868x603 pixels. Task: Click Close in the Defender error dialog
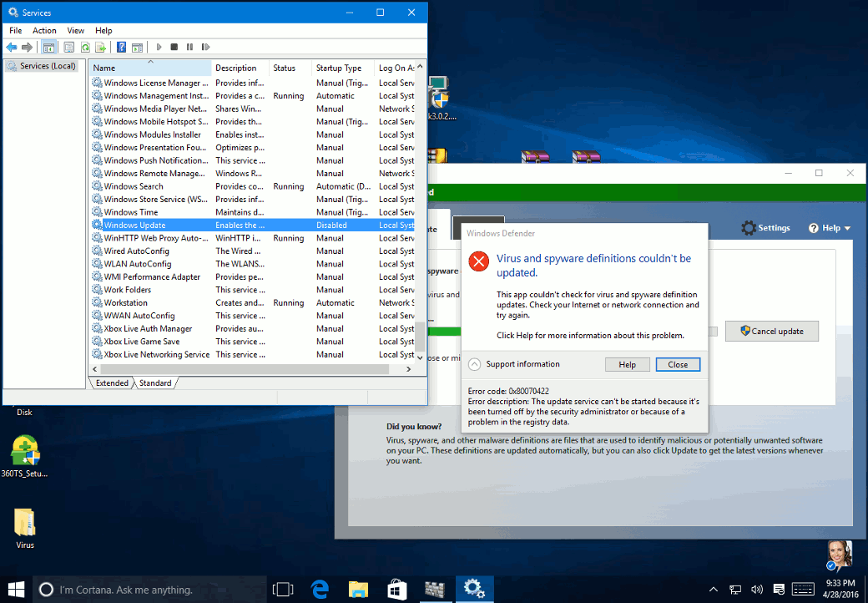point(678,365)
